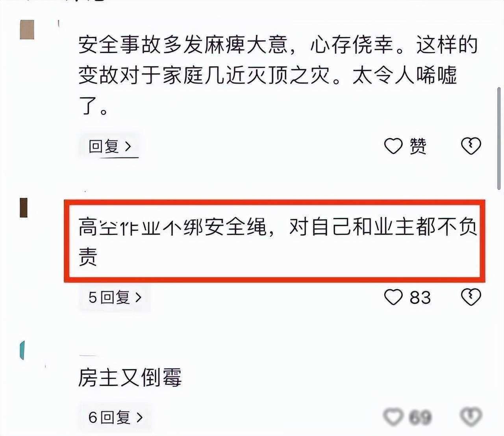Like the 房主又倒霉 comment with 69 likes

tap(393, 417)
